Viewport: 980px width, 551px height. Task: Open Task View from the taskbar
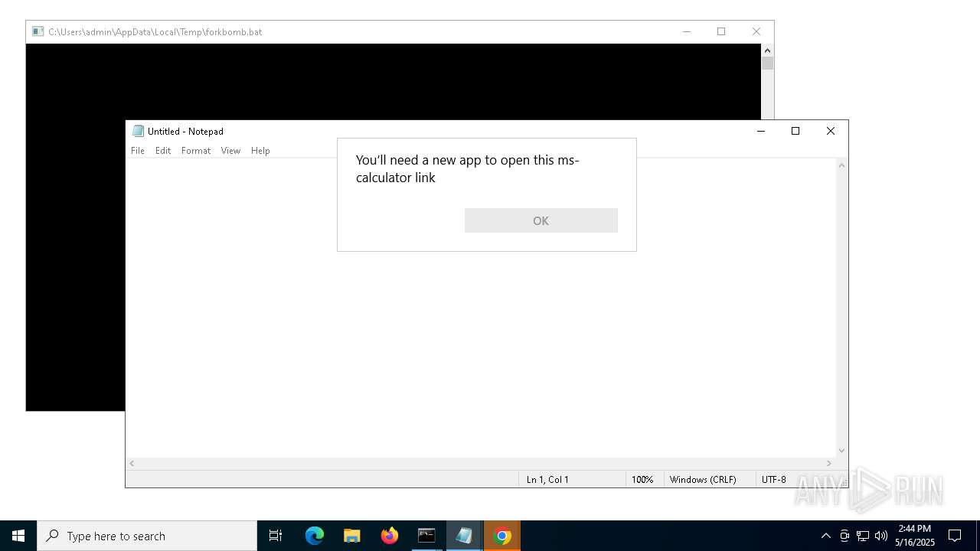tap(276, 536)
